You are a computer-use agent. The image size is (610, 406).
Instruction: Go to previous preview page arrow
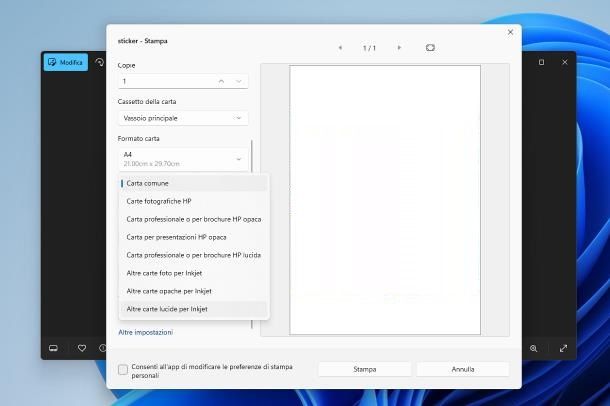click(x=340, y=48)
